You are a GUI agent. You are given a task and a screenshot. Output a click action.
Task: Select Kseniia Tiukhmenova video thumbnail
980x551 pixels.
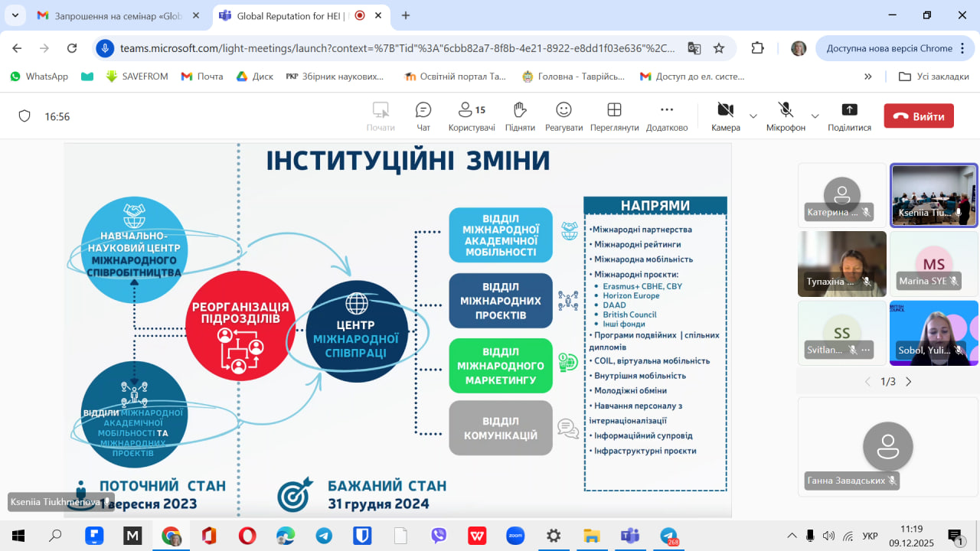(933, 195)
